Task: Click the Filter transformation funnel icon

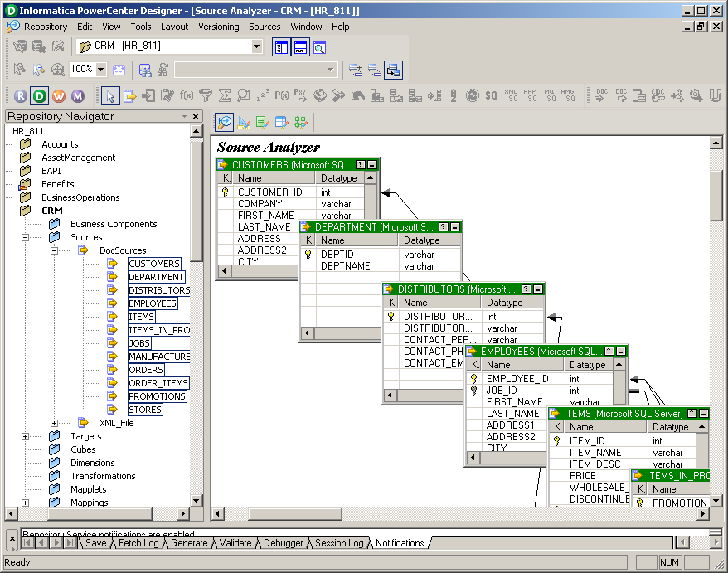Action: pyautogui.click(x=206, y=95)
